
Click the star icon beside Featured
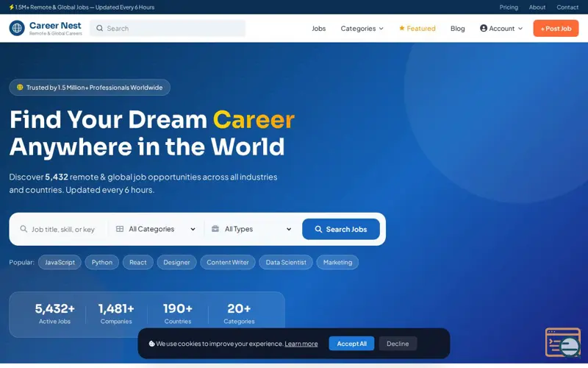[x=401, y=28]
